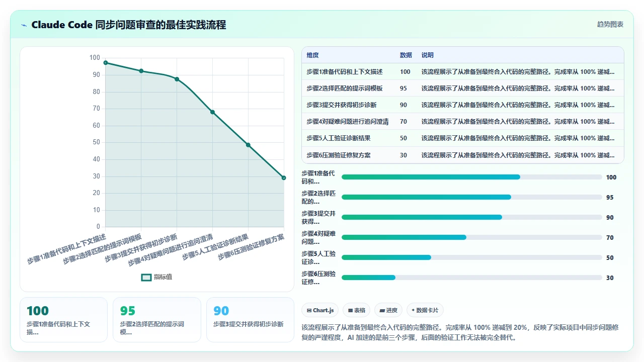Select the 进度 tag button
644x362 pixels.
(388, 310)
